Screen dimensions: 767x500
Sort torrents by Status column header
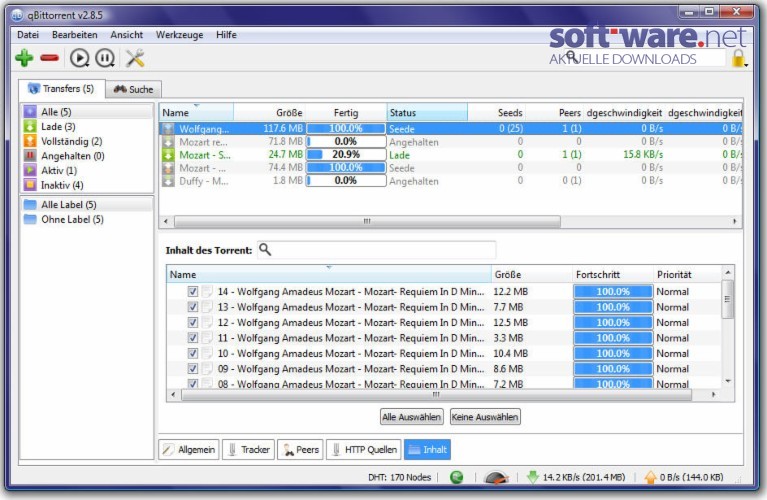coord(427,113)
